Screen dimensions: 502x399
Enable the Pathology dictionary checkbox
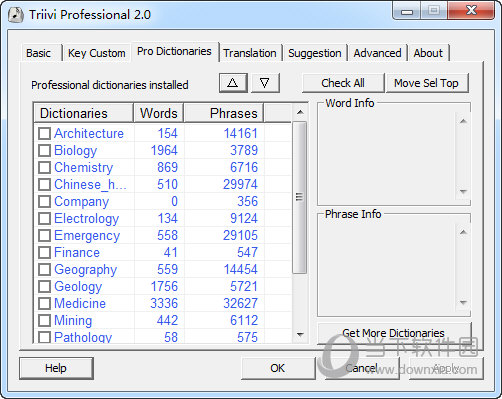(x=44, y=337)
